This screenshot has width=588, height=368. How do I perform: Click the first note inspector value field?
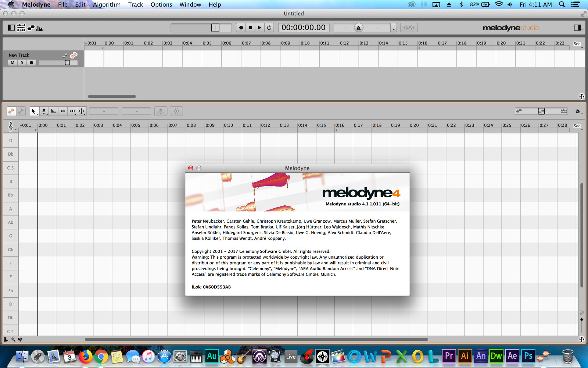point(104,111)
